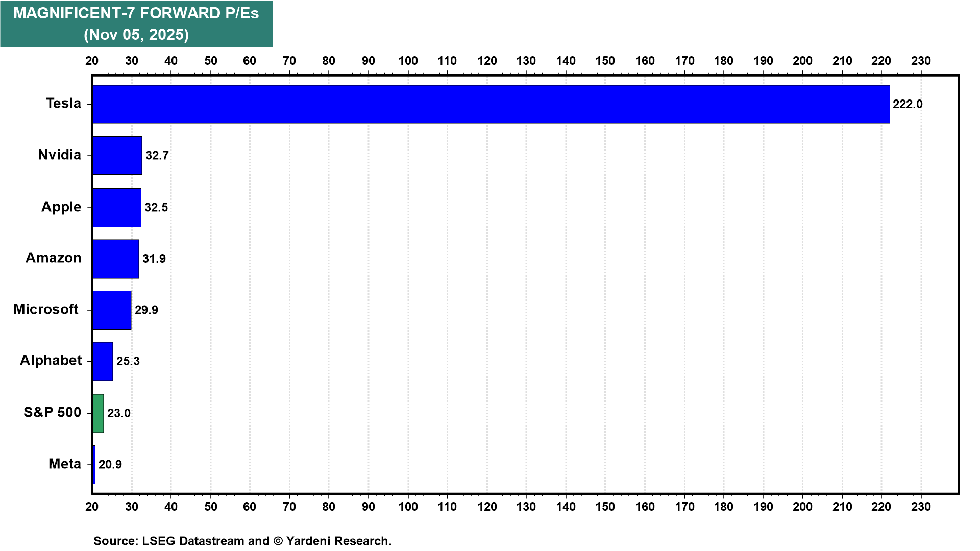Select the Apple bar

tap(117, 207)
